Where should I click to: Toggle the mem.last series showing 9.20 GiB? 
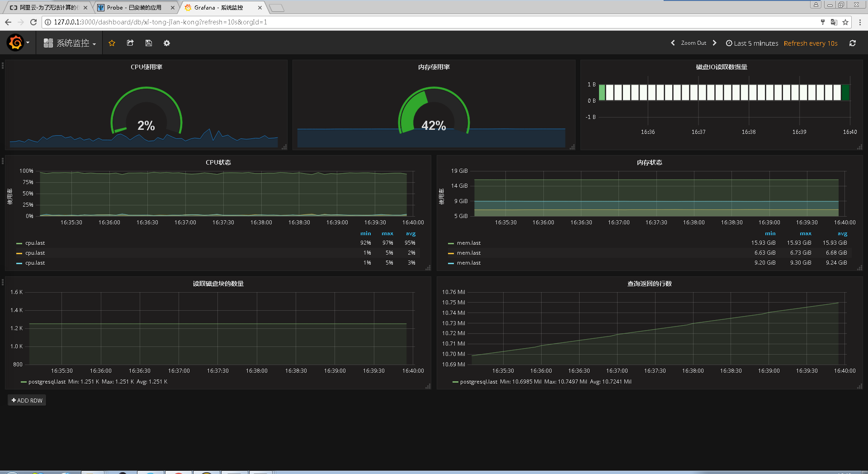point(468,262)
